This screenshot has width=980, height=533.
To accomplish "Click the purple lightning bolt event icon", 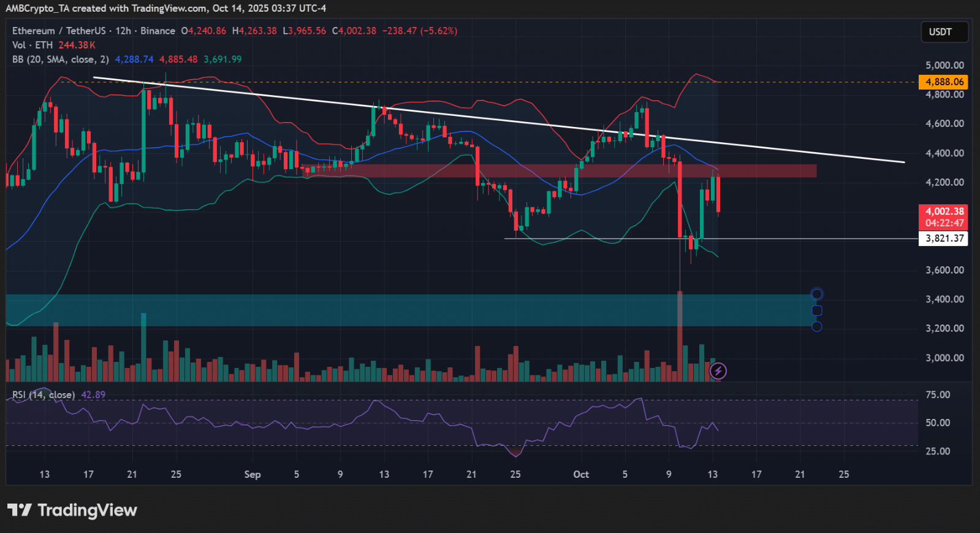I will [718, 371].
